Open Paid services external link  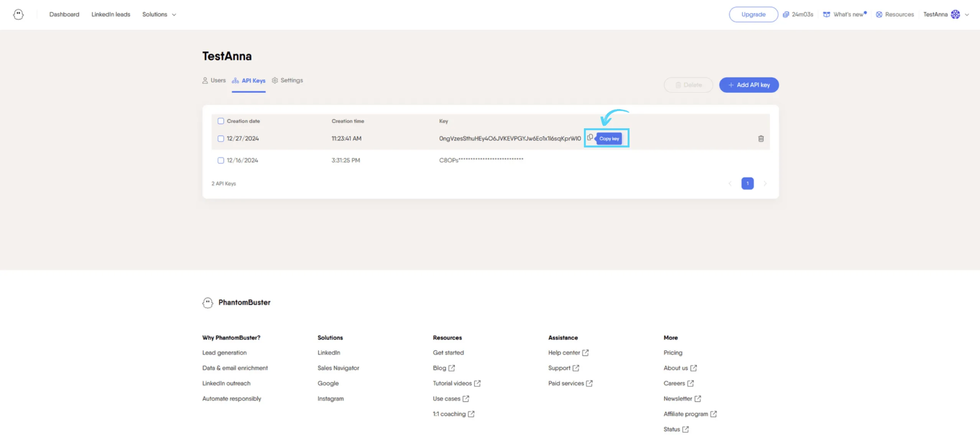coord(570,384)
